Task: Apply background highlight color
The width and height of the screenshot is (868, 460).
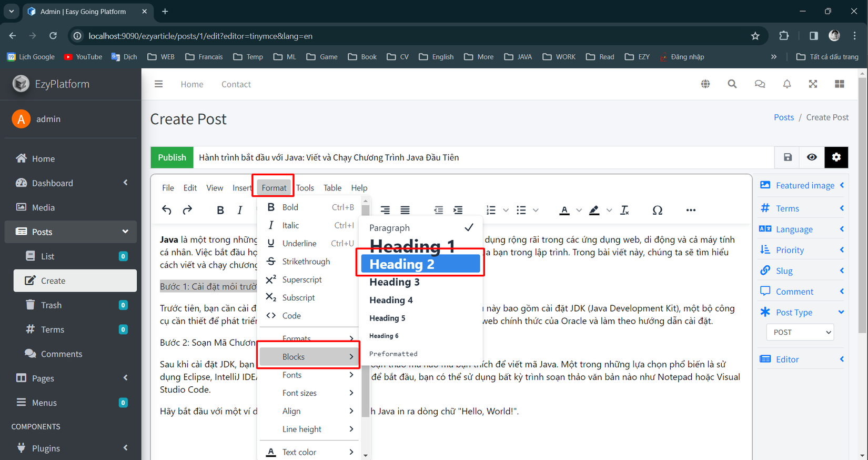Action: point(594,210)
